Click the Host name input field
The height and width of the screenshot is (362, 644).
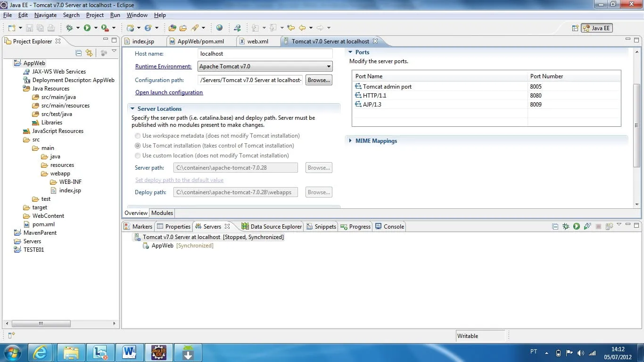[x=265, y=54]
